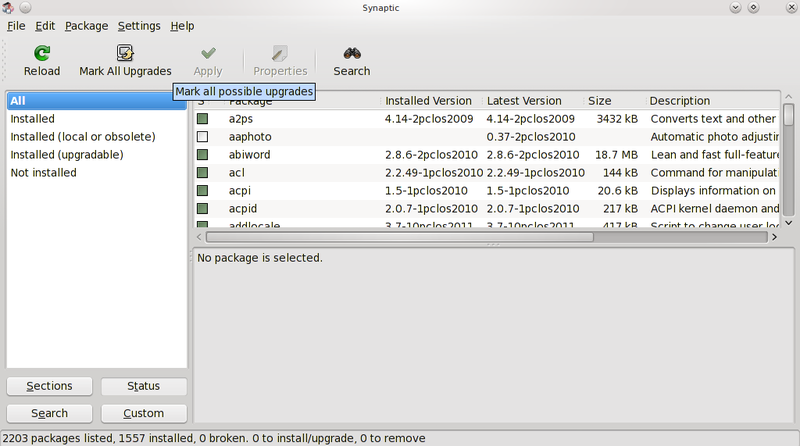Select the aaphoto package name
This screenshot has height=446, width=800.
(x=250, y=137)
